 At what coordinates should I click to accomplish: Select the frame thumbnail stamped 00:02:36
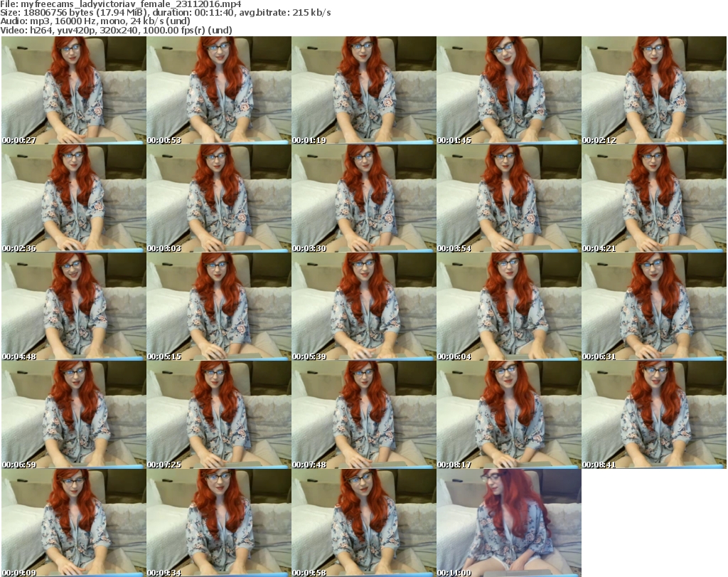pos(74,198)
